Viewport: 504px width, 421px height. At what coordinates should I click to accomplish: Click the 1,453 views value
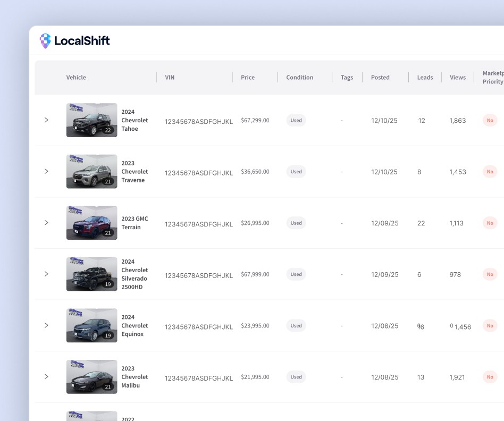tap(458, 172)
